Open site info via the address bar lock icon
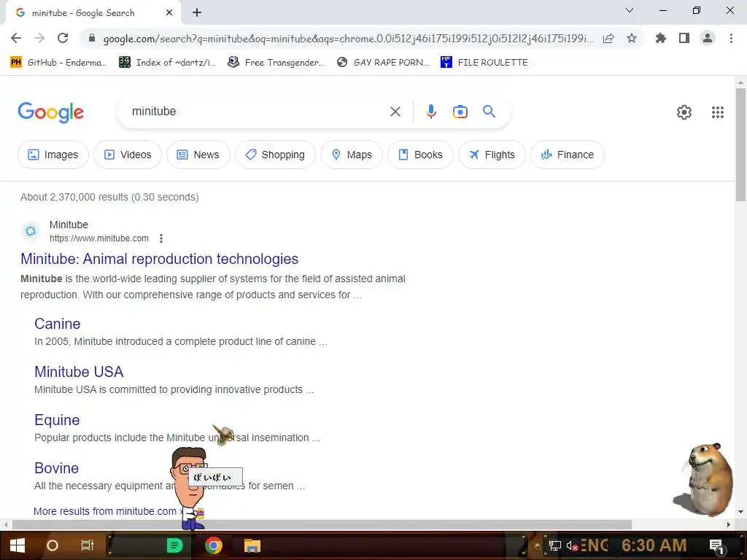 tap(92, 38)
